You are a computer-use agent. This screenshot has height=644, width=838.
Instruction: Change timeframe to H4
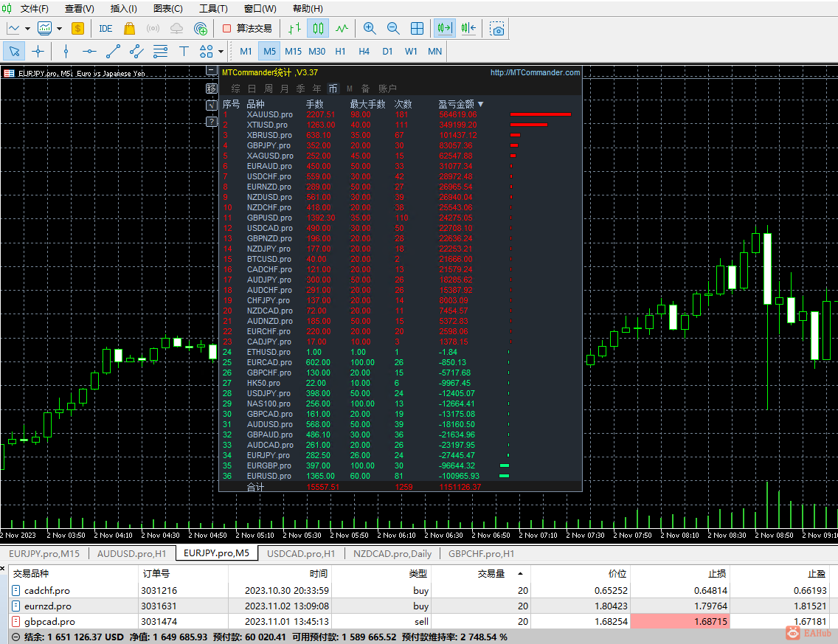pos(364,52)
